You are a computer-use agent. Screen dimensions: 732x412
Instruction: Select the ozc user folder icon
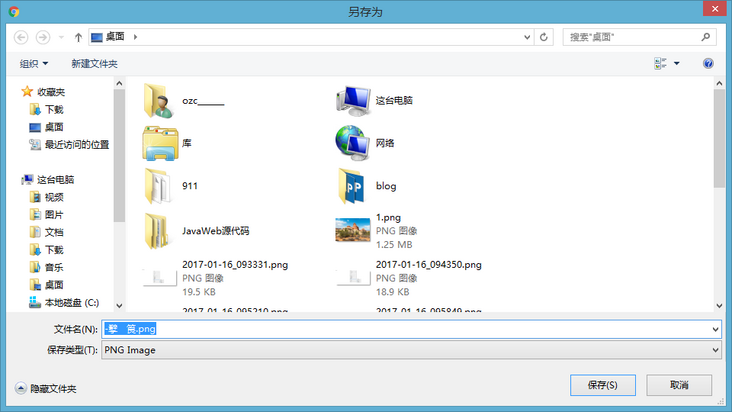point(159,101)
